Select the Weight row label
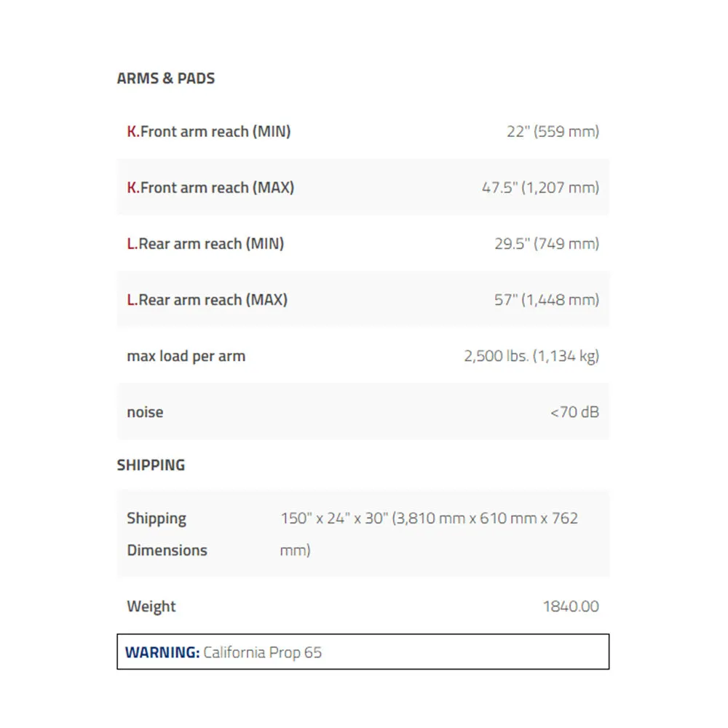Image resolution: width=728 pixels, height=728 pixels. pyautogui.click(x=151, y=606)
